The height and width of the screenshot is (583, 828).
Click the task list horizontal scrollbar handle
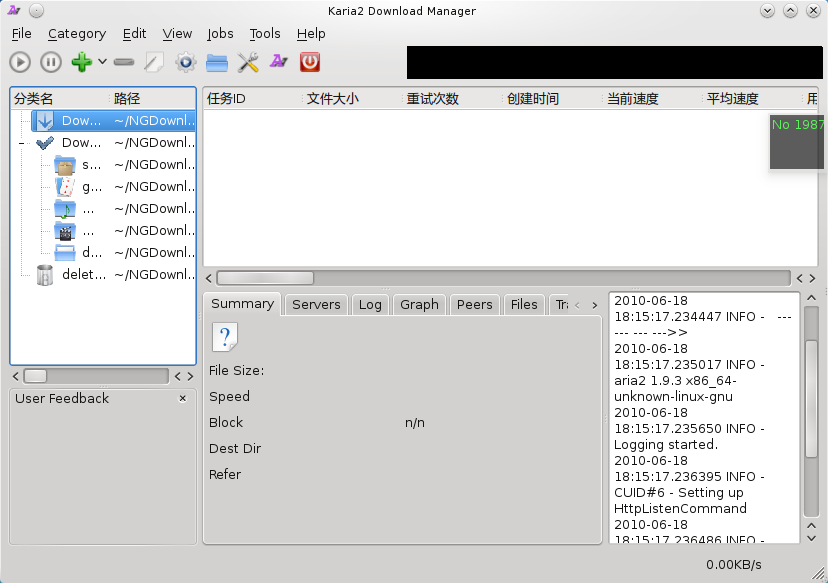point(266,278)
